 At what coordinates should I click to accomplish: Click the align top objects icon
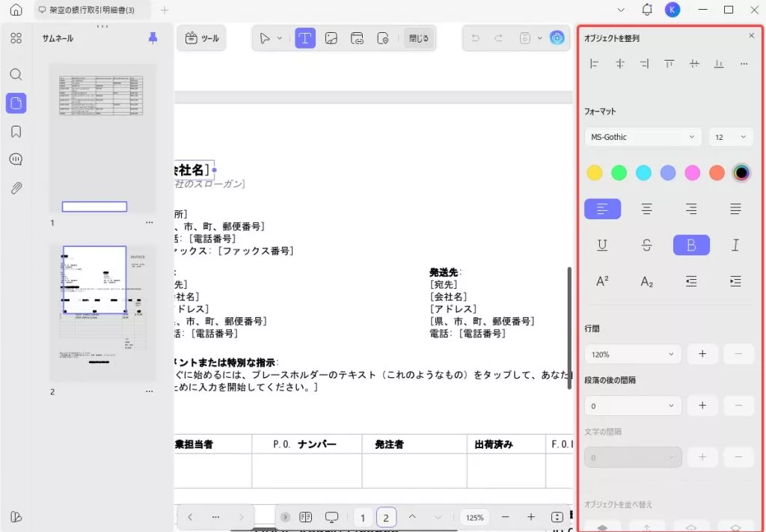click(669, 64)
